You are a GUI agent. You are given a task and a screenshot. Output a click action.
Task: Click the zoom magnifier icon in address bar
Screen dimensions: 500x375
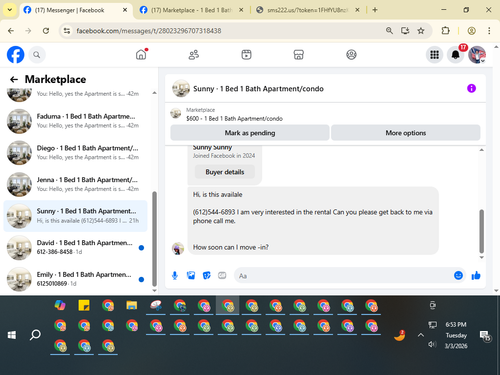[x=389, y=31]
